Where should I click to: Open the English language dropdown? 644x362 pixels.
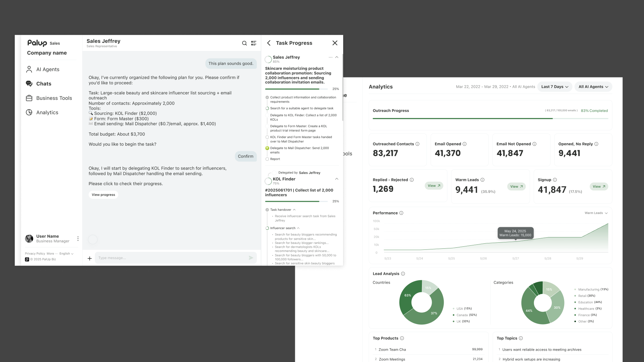(66, 254)
